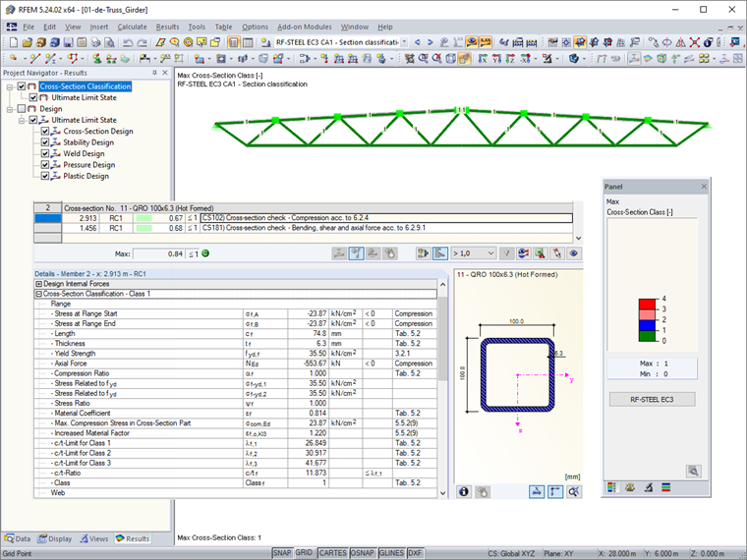
Task: Set the view in Y direction
Action: click(x=497, y=59)
